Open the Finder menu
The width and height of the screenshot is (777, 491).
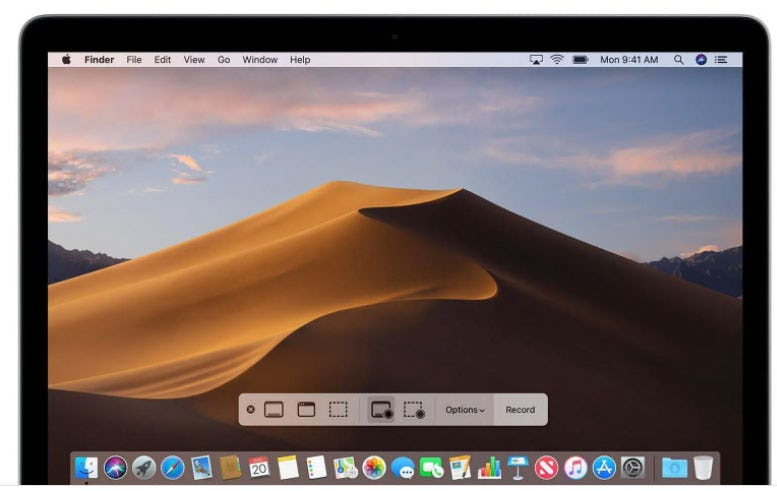pos(99,59)
